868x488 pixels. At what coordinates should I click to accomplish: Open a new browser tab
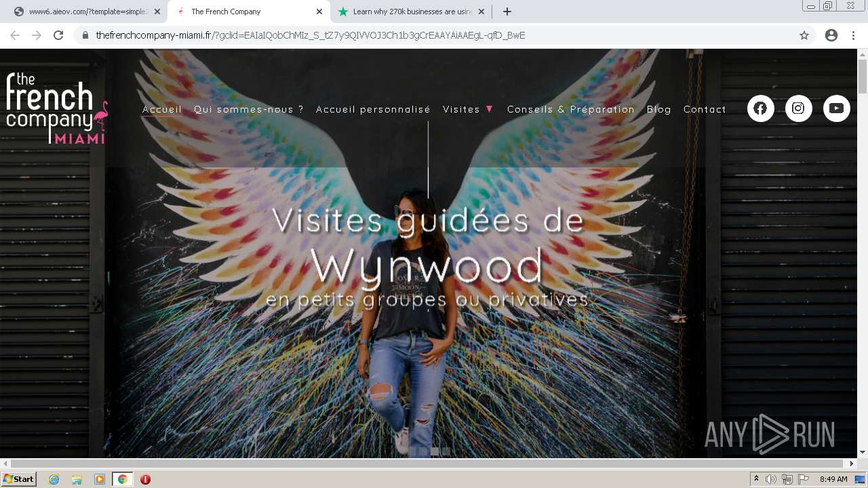(507, 12)
